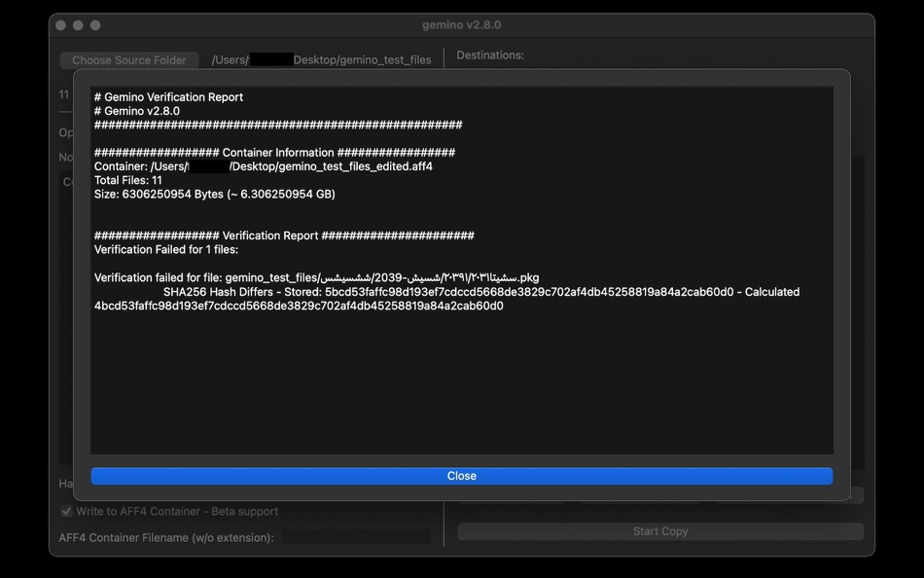Click the Choose Source Folder button

point(129,60)
